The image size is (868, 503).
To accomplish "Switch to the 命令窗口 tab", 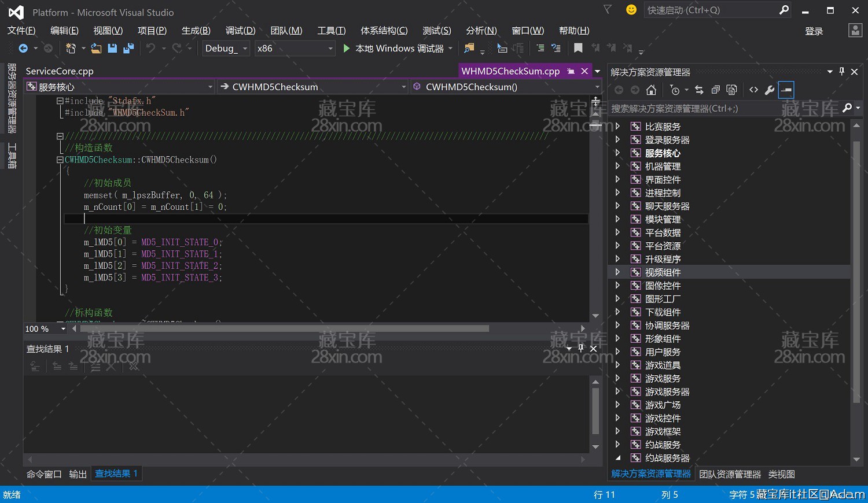I will pyautogui.click(x=44, y=474).
